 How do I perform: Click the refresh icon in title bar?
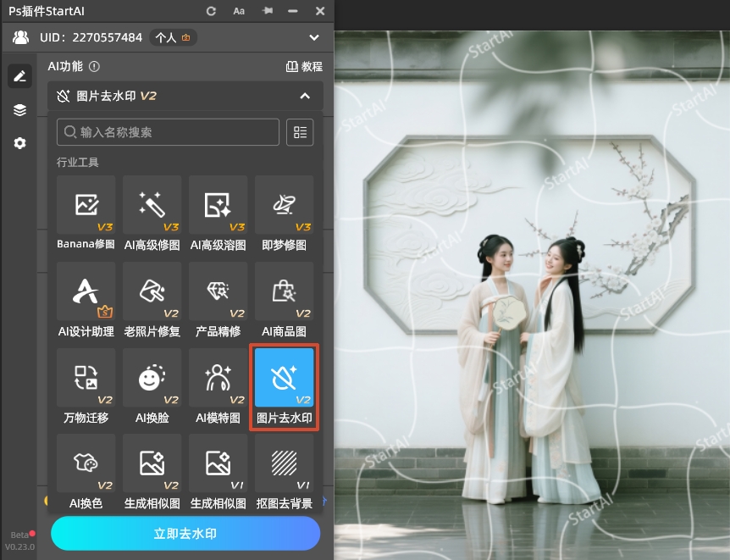(212, 11)
